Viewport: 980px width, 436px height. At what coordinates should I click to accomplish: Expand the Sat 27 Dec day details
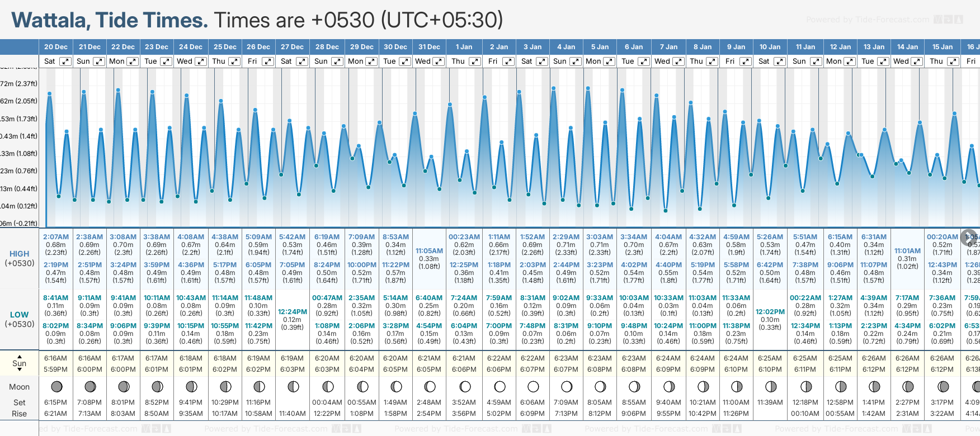301,61
